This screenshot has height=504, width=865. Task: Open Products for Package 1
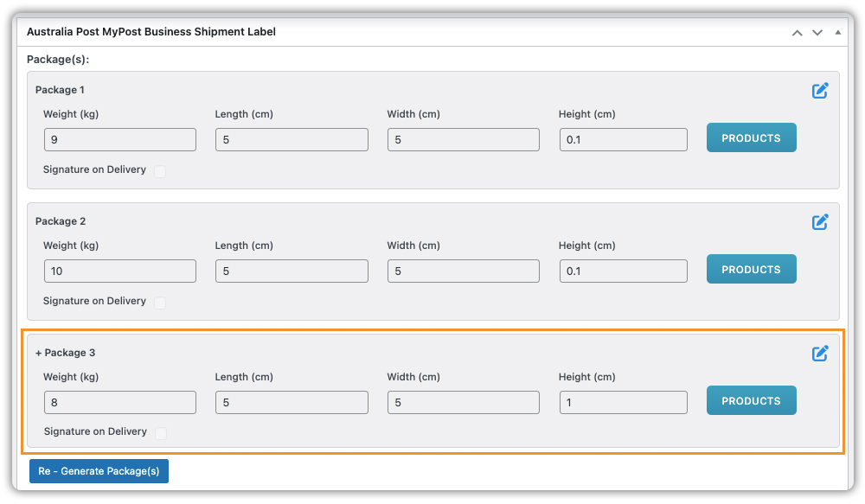point(752,137)
